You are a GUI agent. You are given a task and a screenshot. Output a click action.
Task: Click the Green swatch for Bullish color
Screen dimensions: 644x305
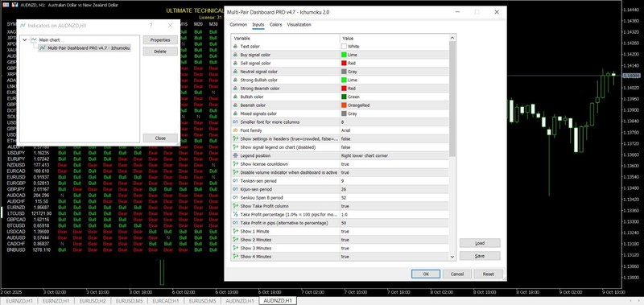(x=344, y=97)
